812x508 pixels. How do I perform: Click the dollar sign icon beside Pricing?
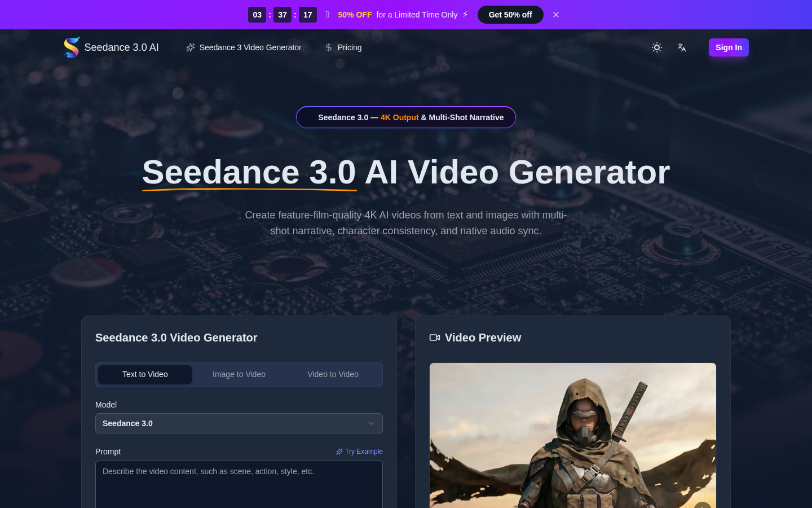[328, 47]
